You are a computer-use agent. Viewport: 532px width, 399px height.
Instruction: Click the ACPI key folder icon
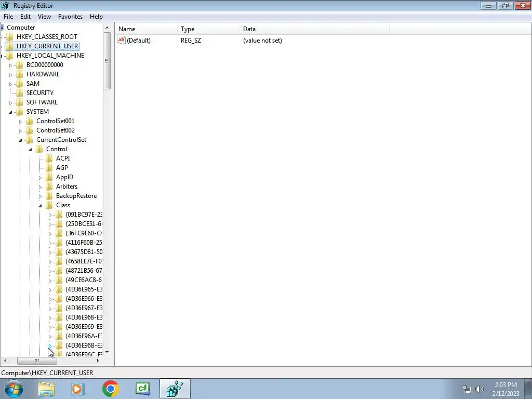point(49,158)
